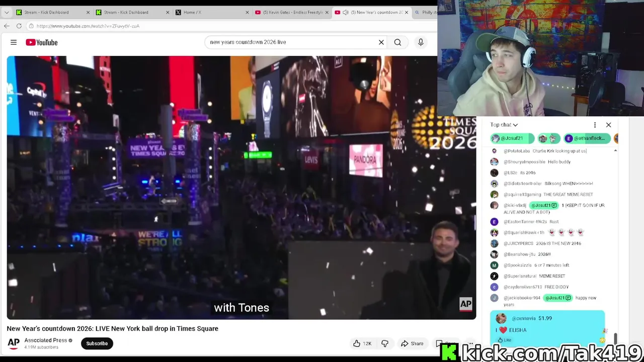Dislike the video
The width and height of the screenshot is (644, 362).
[385, 343]
